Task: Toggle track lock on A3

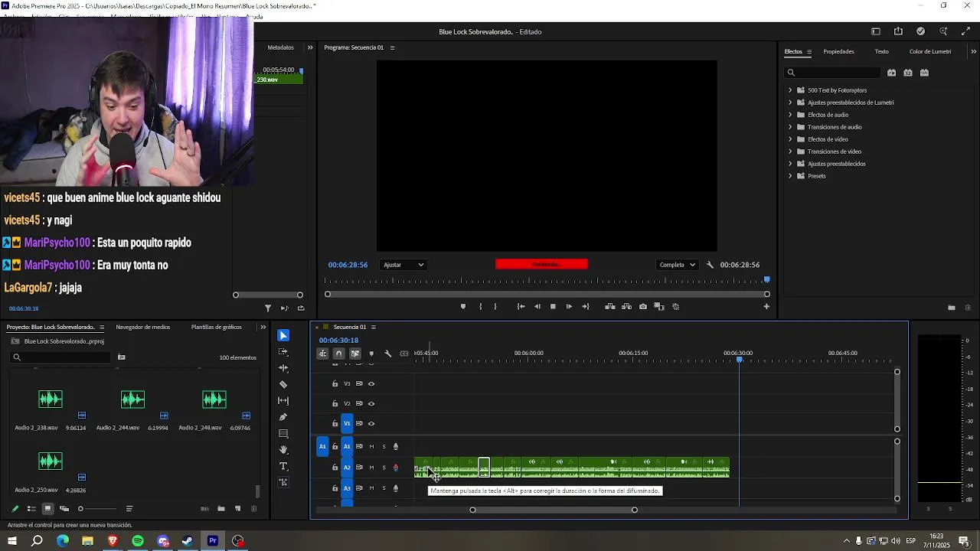Action: tap(335, 488)
